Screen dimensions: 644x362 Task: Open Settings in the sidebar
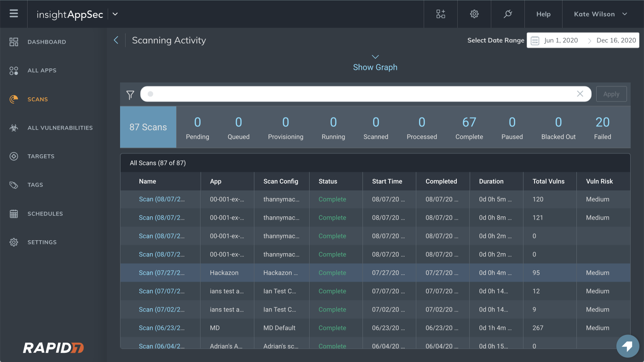pyautogui.click(x=42, y=242)
